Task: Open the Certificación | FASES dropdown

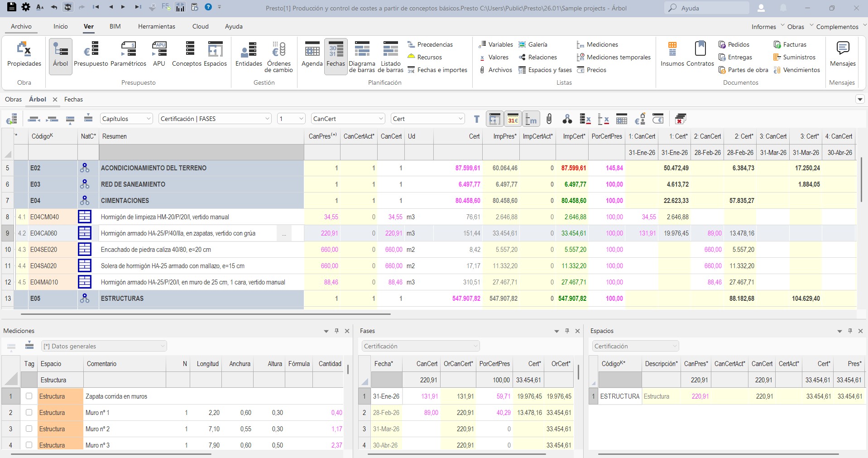Action: tap(215, 119)
